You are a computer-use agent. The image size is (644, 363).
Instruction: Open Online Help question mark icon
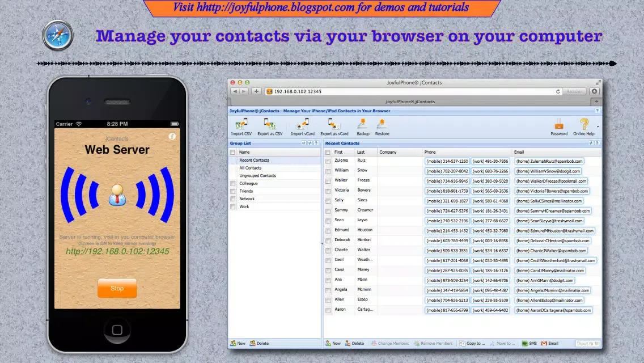(x=584, y=127)
